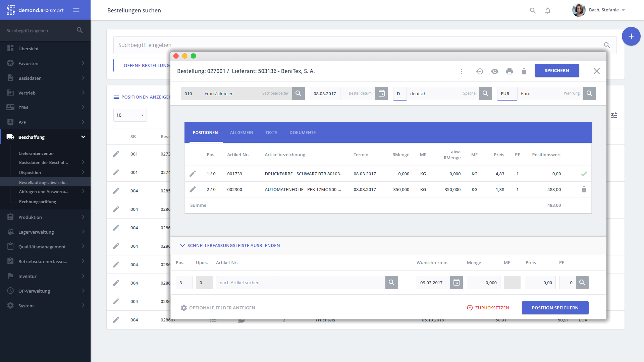The image size is (644, 362).
Task: Open the page size dropdown showing 10
Action: tap(130, 115)
